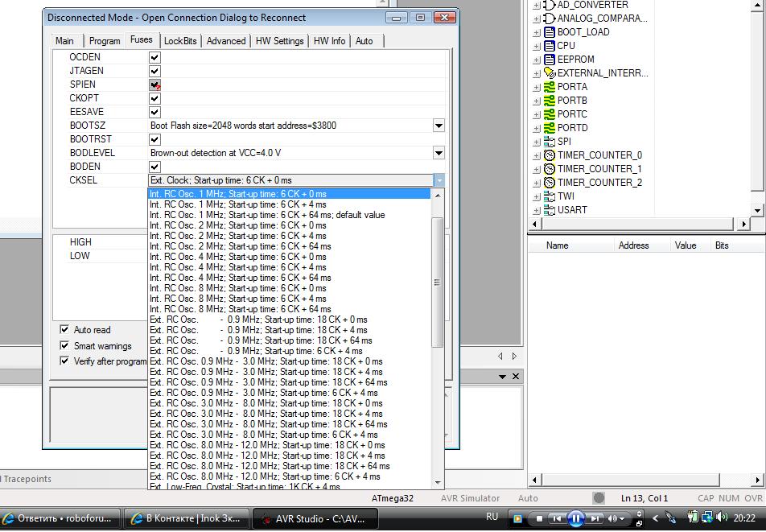Pause playback in the taskbar media player

[575, 518]
